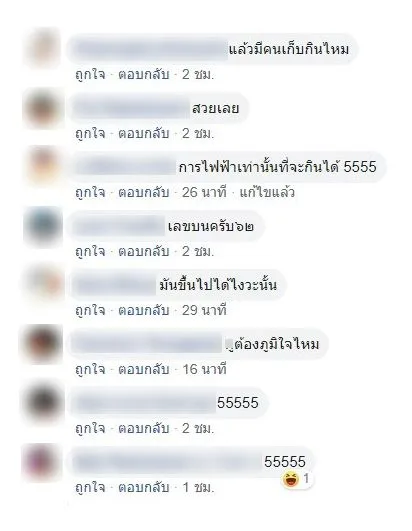Reply to the 'เลขบนครับ๖๒' comment
This screenshot has height=531, width=412.
pos(144,251)
